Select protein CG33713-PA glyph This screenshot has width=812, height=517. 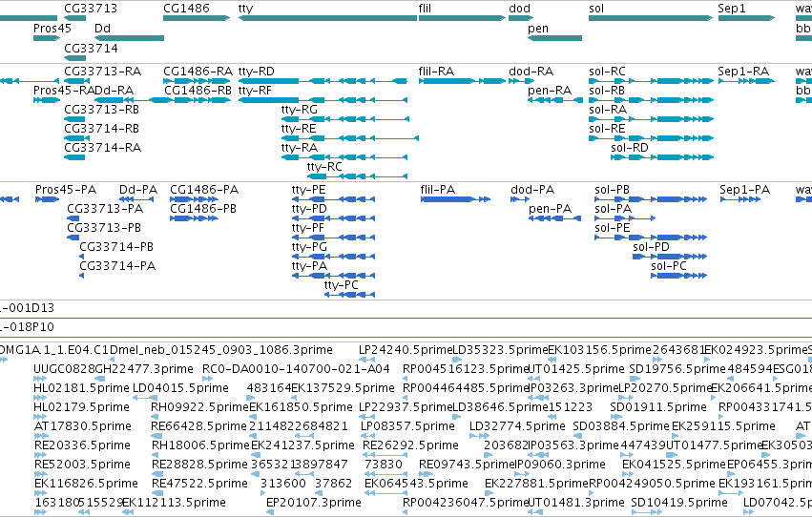point(73,218)
